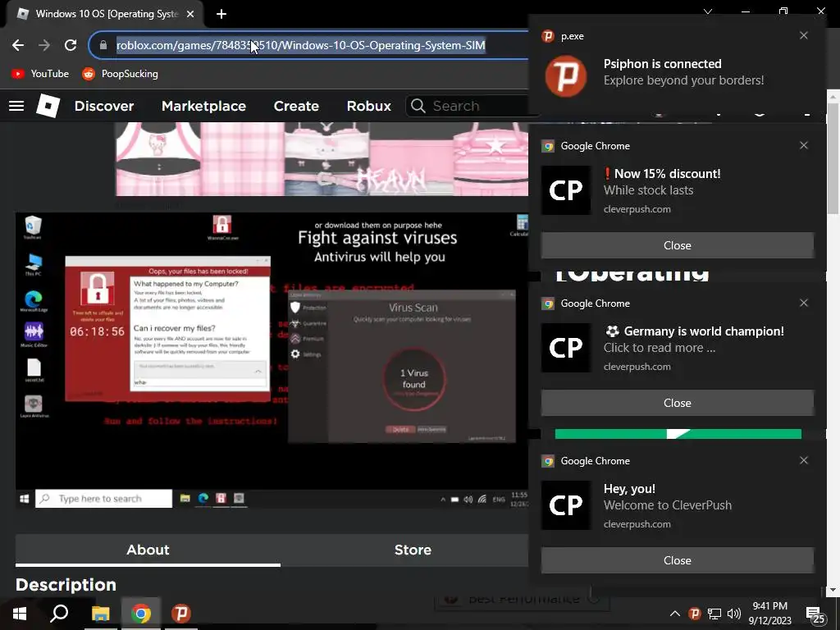This screenshot has height=630, width=840.
Task: Click the CP icon in Hey, you! notification
Action: (566, 505)
